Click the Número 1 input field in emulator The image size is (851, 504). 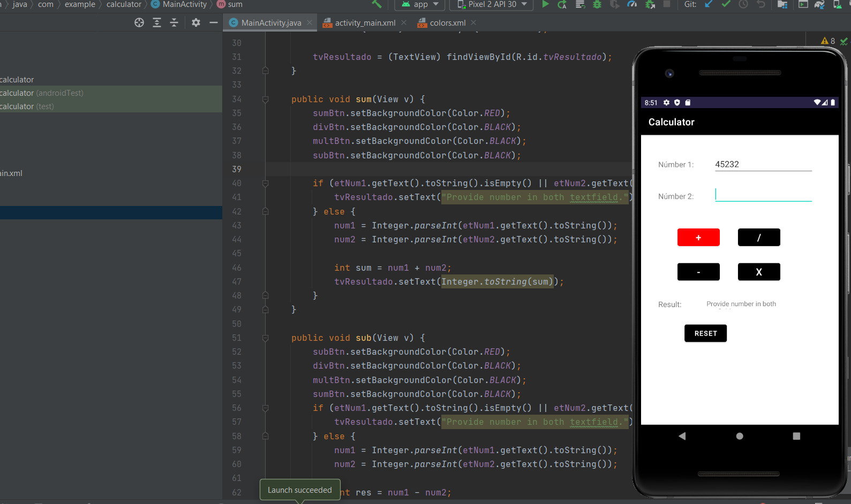763,164
